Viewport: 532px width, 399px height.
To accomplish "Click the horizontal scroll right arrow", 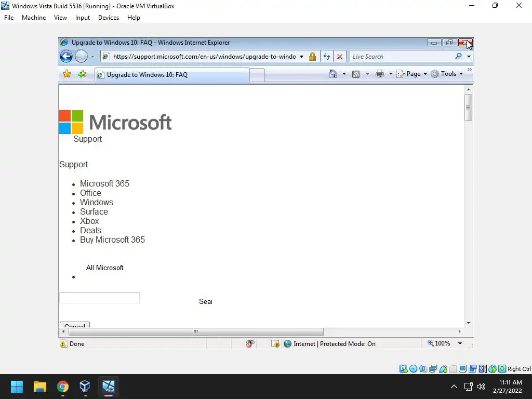I will pyautogui.click(x=459, y=331).
